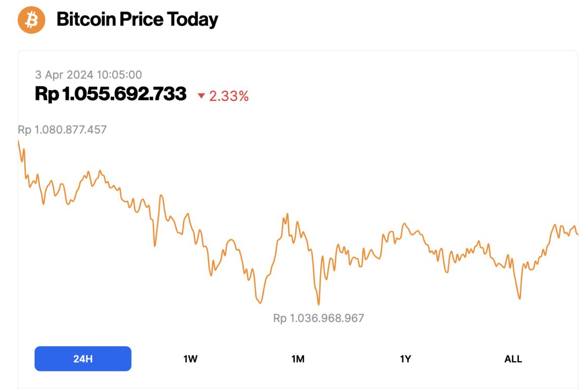View the 1Y price history
The height and width of the screenshot is (390, 588).
coord(405,358)
